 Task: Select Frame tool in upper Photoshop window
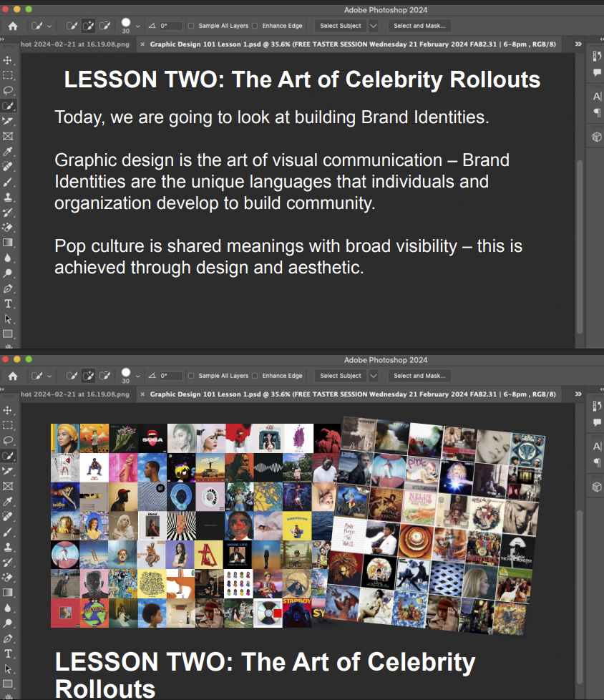point(8,136)
